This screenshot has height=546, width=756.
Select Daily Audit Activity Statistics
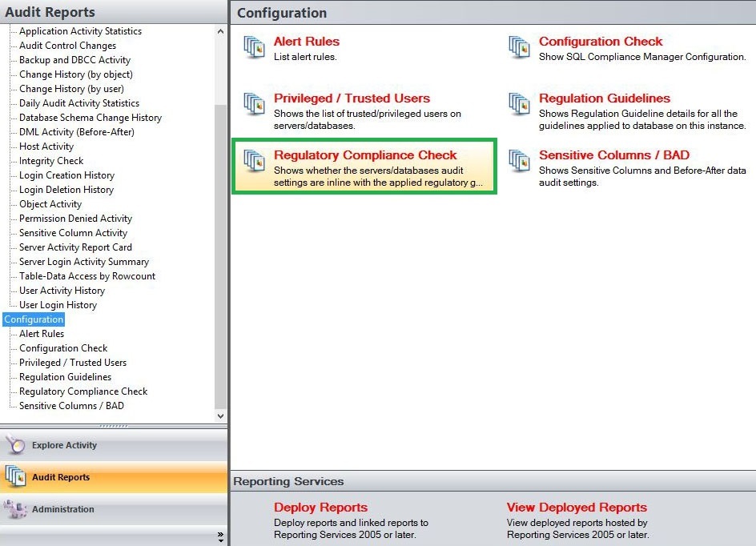[x=79, y=103]
